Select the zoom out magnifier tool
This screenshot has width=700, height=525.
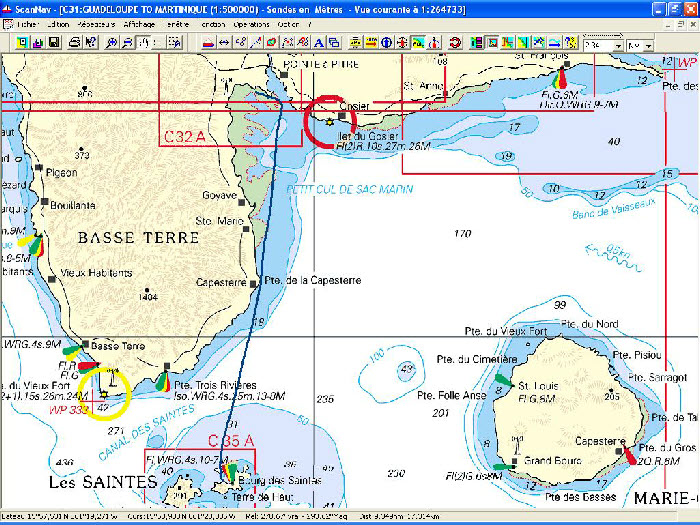(128, 43)
